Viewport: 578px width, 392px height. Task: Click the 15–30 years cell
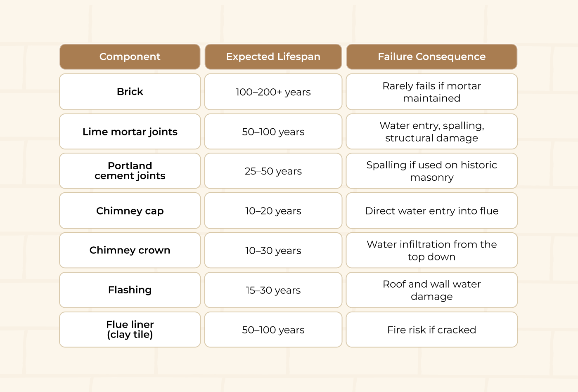point(273,290)
